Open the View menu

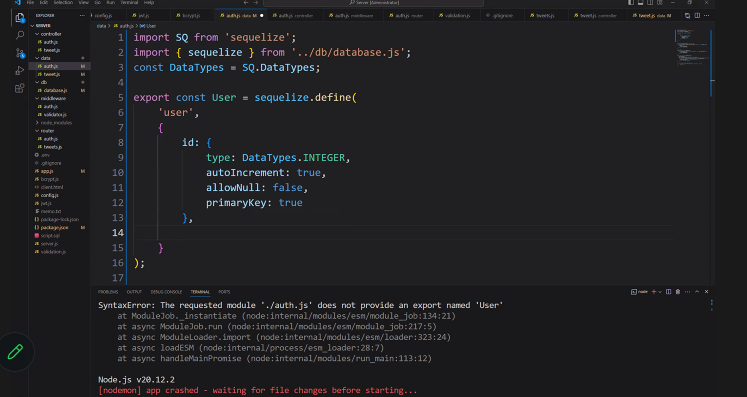[83, 2]
